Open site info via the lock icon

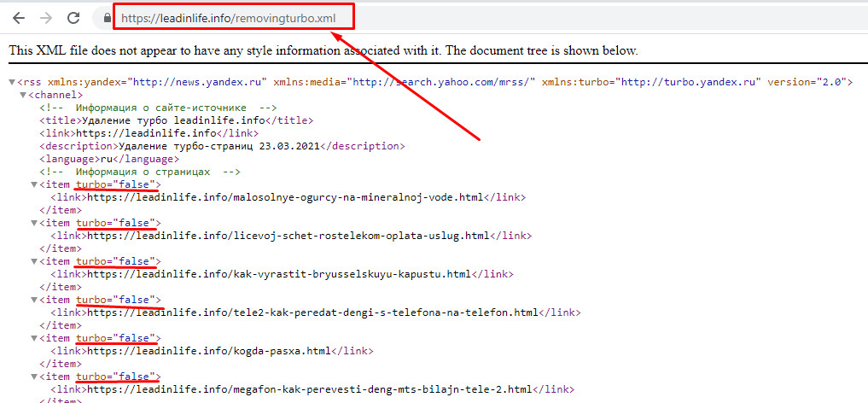(x=106, y=18)
